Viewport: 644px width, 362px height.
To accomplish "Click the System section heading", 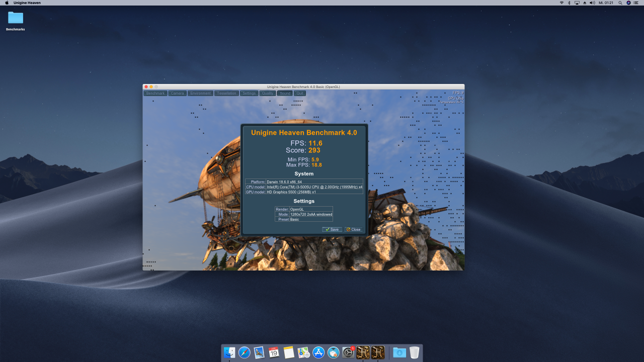I will click(x=304, y=174).
